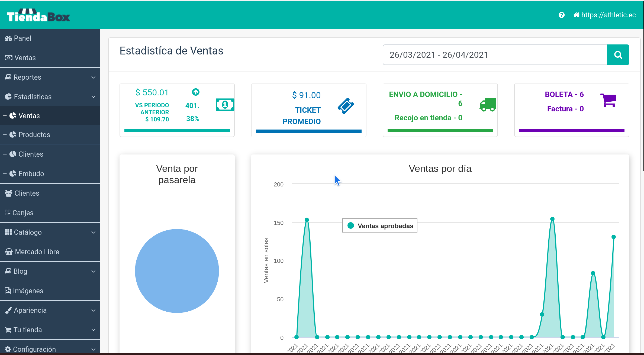Click the help question mark icon
644x355 pixels.
[x=561, y=15]
